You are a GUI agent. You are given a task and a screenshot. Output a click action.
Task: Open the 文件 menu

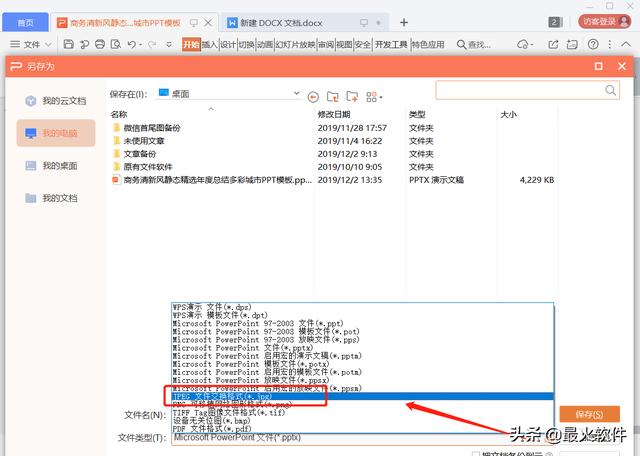point(31,44)
